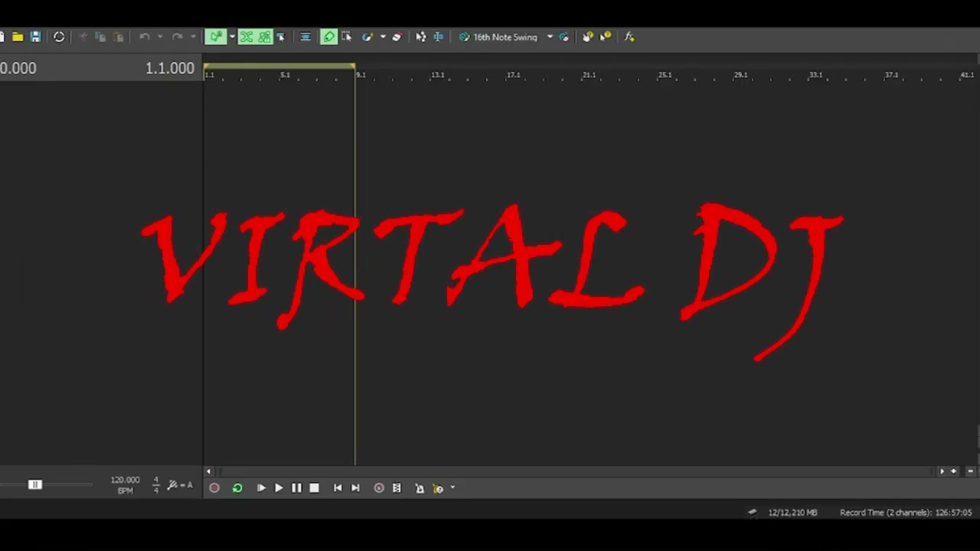The image size is (980, 551).
Task: Click ruler marker 21.1
Action: point(589,75)
